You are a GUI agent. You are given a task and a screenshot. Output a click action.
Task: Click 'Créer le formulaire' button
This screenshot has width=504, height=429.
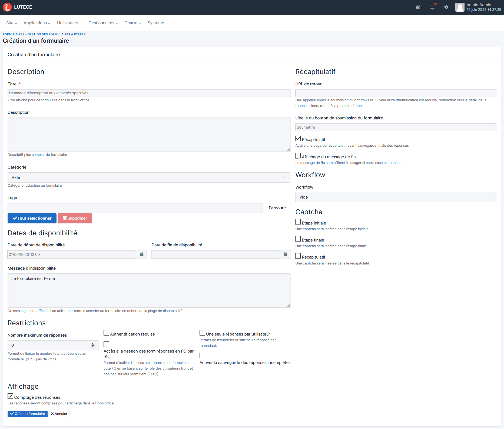28,414
